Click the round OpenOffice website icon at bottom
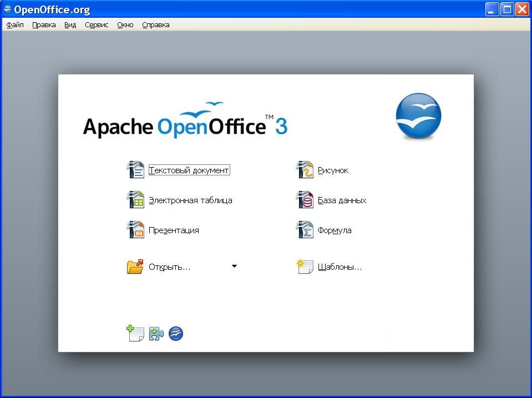Viewport: 532px width, 398px height. tap(176, 334)
